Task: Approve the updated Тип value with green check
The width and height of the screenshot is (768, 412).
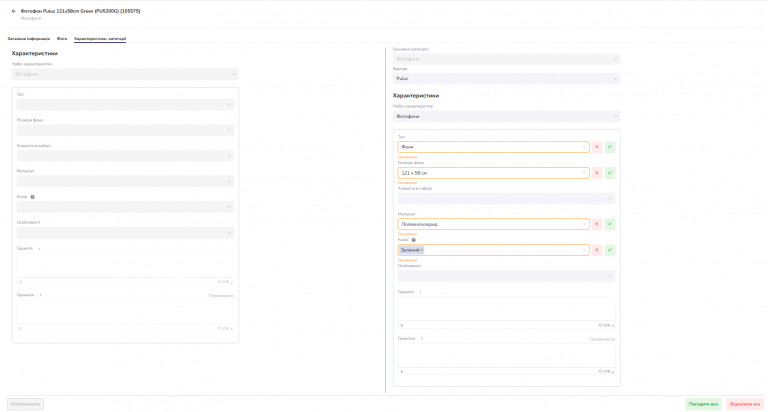Action: (610, 147)
